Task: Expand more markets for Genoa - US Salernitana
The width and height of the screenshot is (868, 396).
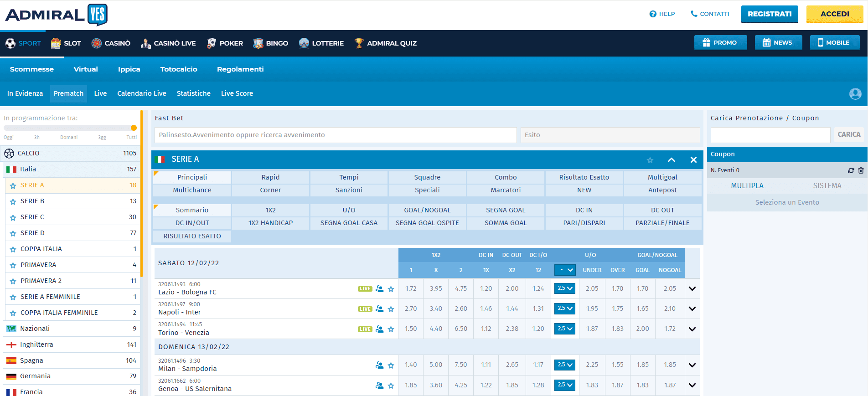Action: click(x=692, y=385)
